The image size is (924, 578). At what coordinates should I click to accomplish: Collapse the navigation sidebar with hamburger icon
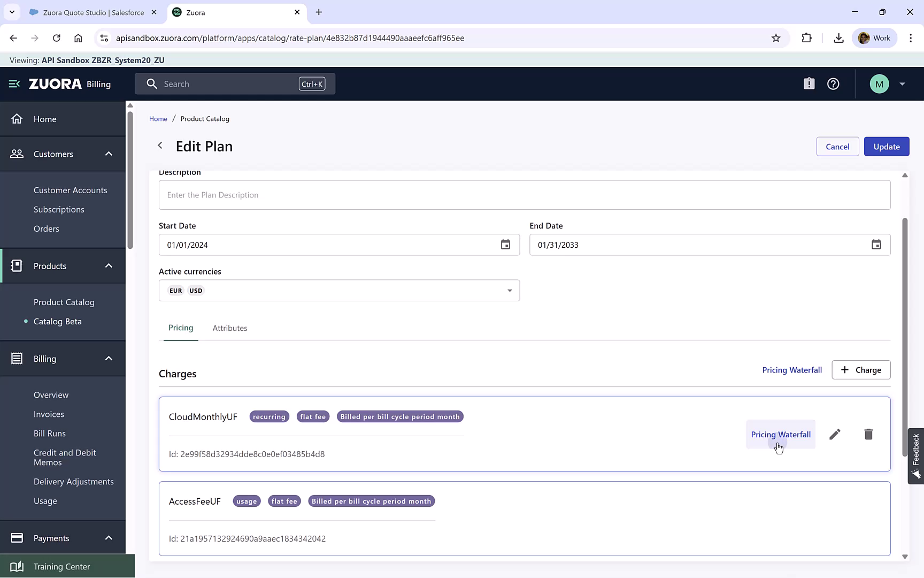click(13, 83)
